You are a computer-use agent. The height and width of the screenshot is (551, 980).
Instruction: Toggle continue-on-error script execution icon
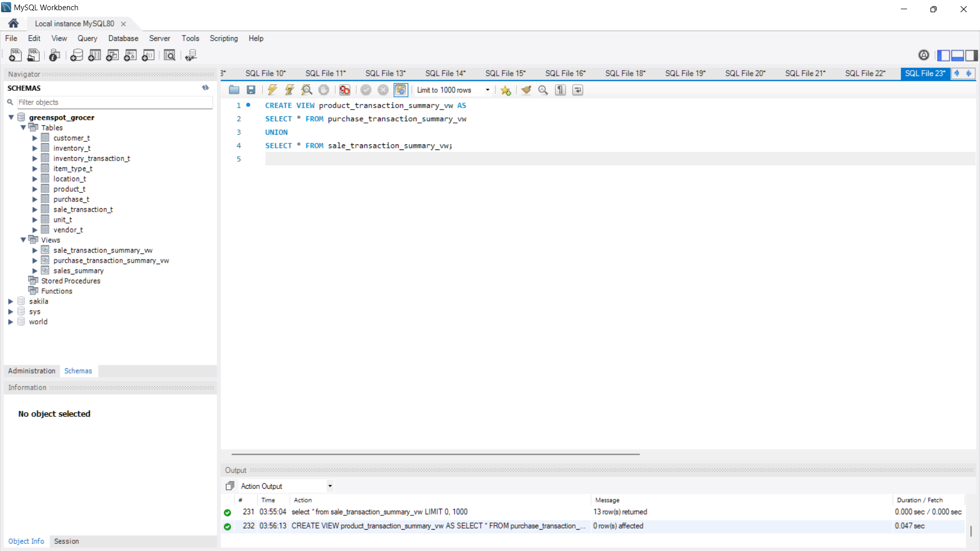tap(345, 90)
